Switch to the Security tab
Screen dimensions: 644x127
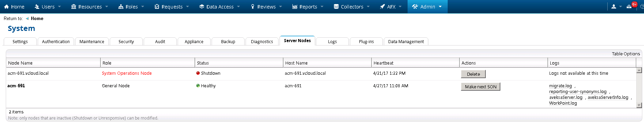pyautogui.click(x=126, y=41)
